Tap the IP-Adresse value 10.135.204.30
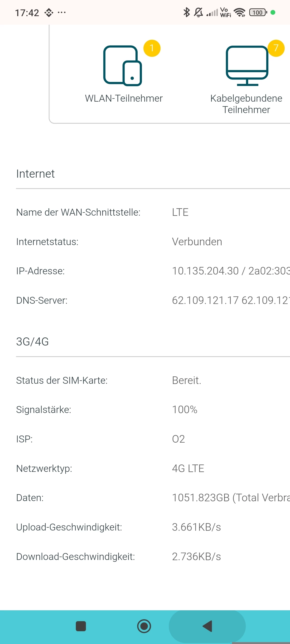This screenshot has height=644, width=290. click(205, 271)
